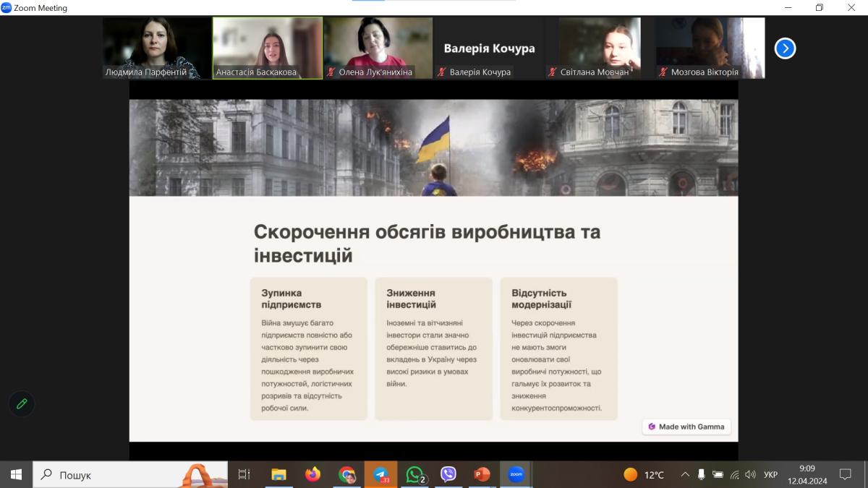The height and width of the screenshot is (488, 868).
Task: Open the УКР input language switcher
Action: (x=771, y=475)
